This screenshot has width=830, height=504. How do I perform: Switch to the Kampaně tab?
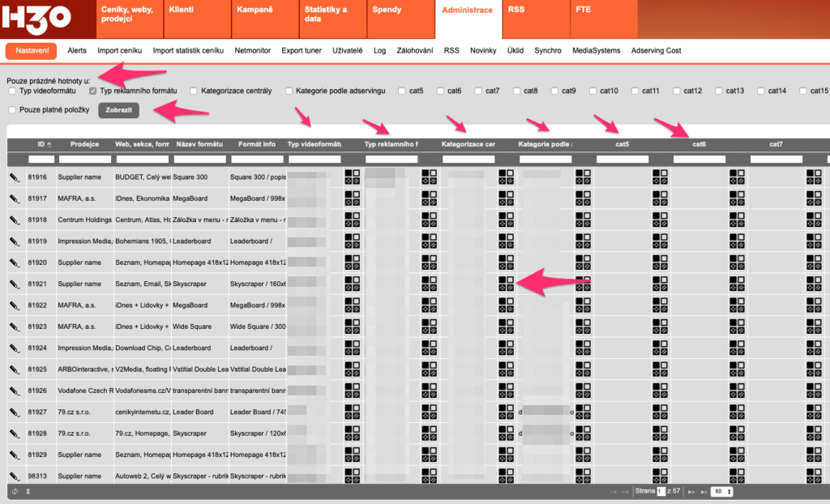[255, 10]
